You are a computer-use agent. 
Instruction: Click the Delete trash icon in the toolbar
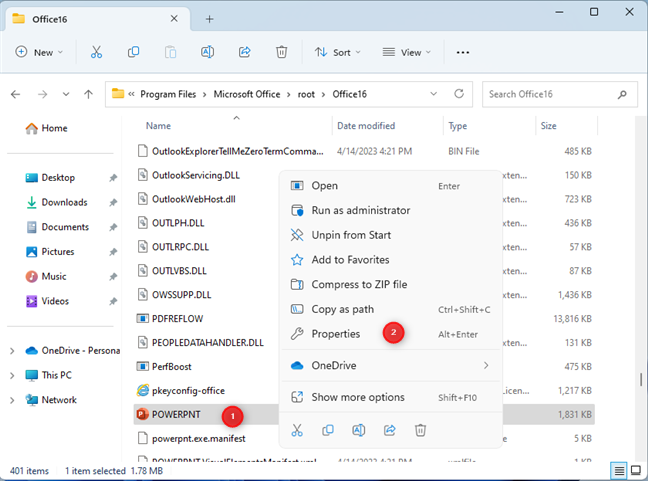[x=281, y=52]
